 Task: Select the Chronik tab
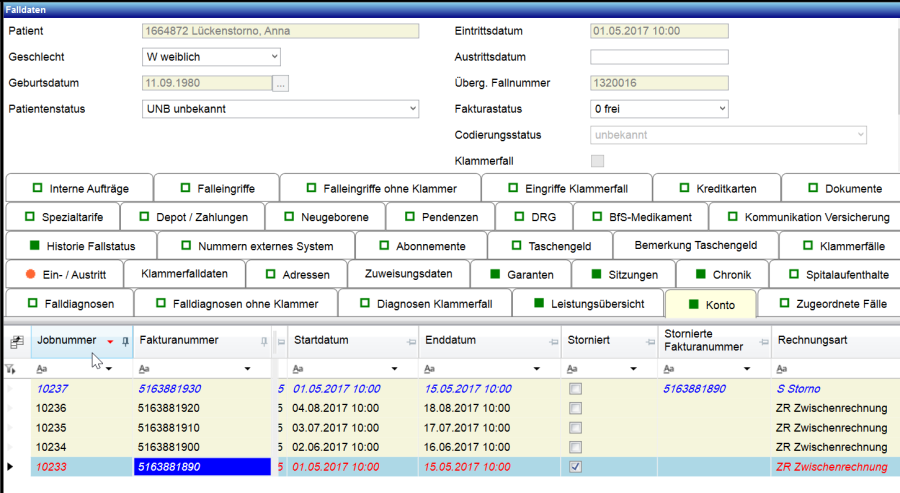pos(722,273)
